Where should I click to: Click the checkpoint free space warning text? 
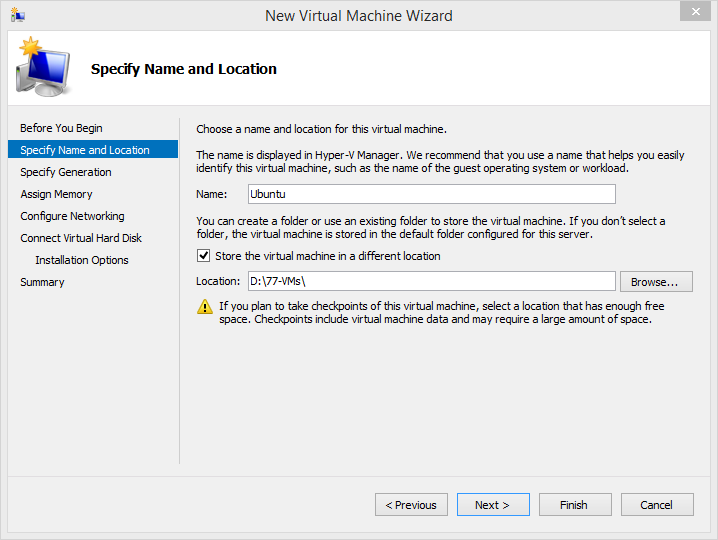click(x=442, y=312)
